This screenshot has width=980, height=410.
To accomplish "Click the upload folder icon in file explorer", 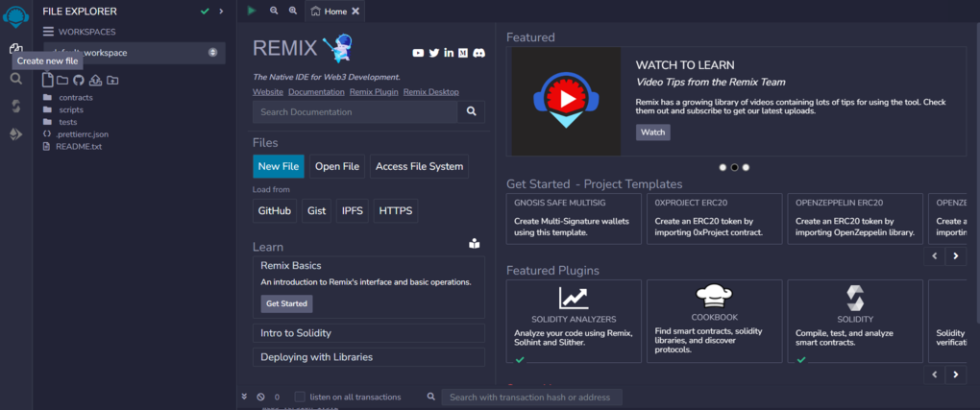I will point(111,80).
